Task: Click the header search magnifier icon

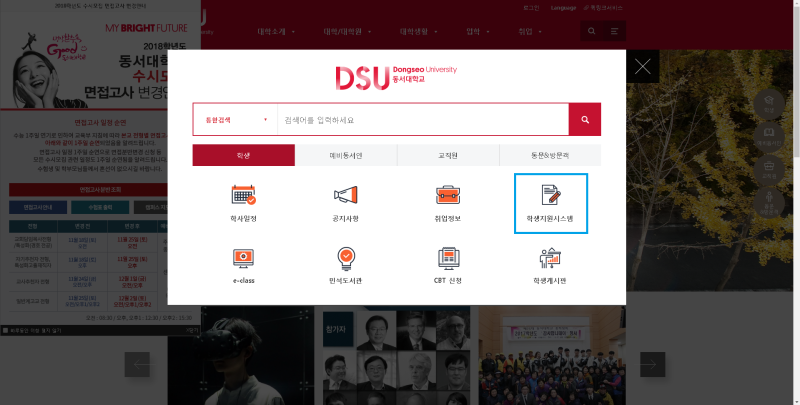Action: pos(591,31)
